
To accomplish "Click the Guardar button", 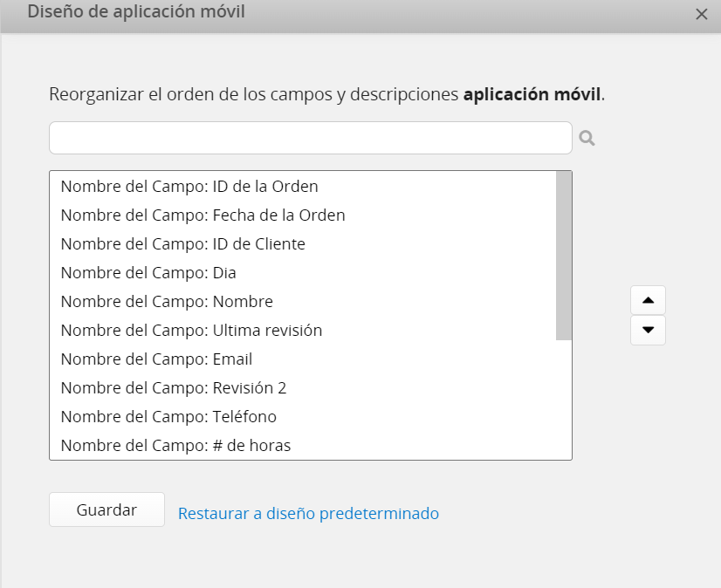I will tap(106, 510).
